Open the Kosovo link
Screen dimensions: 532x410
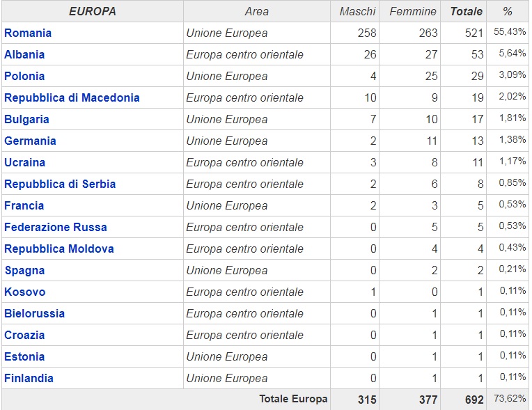[25, 292]
